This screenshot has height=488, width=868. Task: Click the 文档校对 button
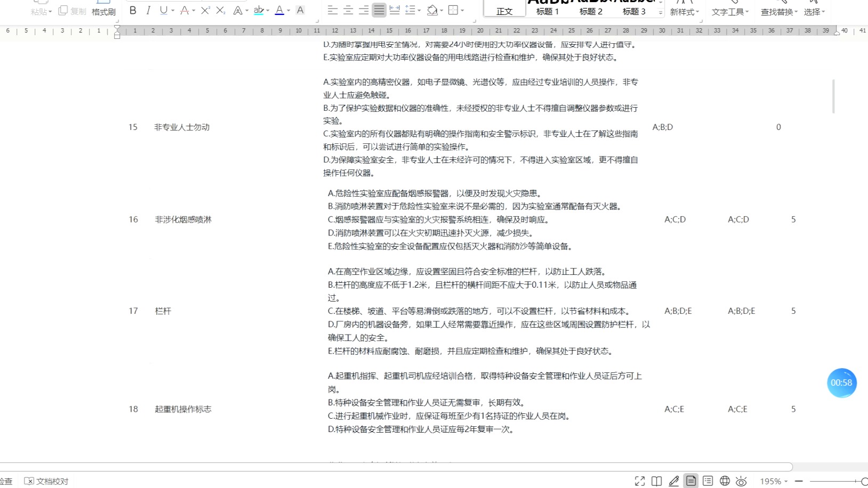(47, 481)
